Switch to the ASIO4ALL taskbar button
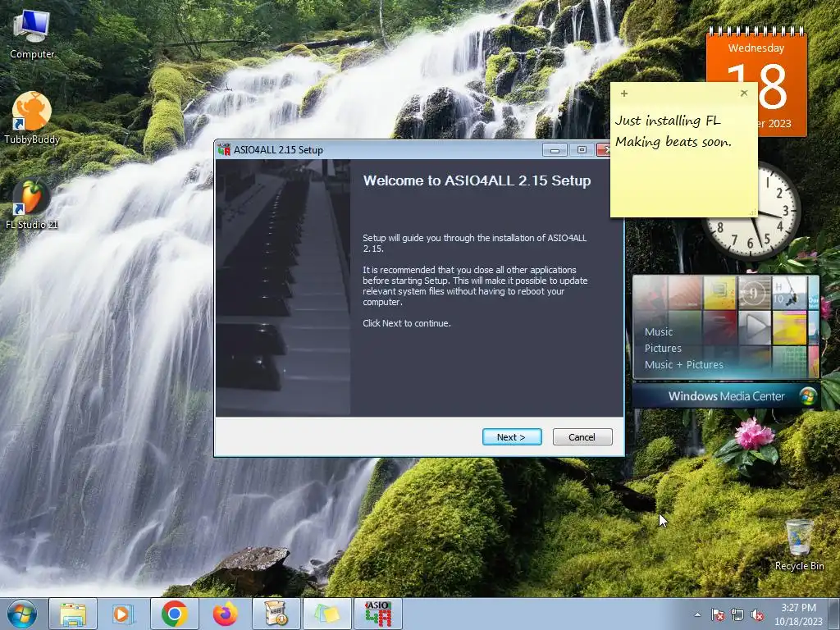 tap(378, 614)
